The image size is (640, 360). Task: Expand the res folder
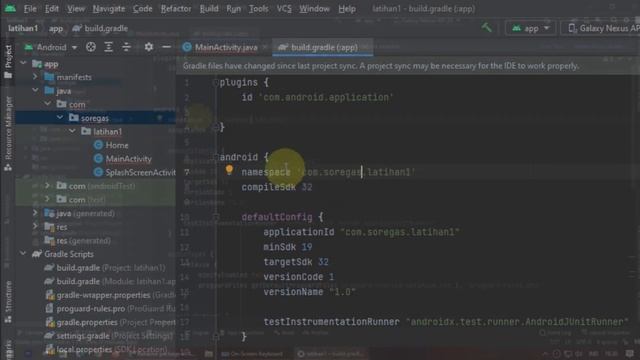(35, 226)
